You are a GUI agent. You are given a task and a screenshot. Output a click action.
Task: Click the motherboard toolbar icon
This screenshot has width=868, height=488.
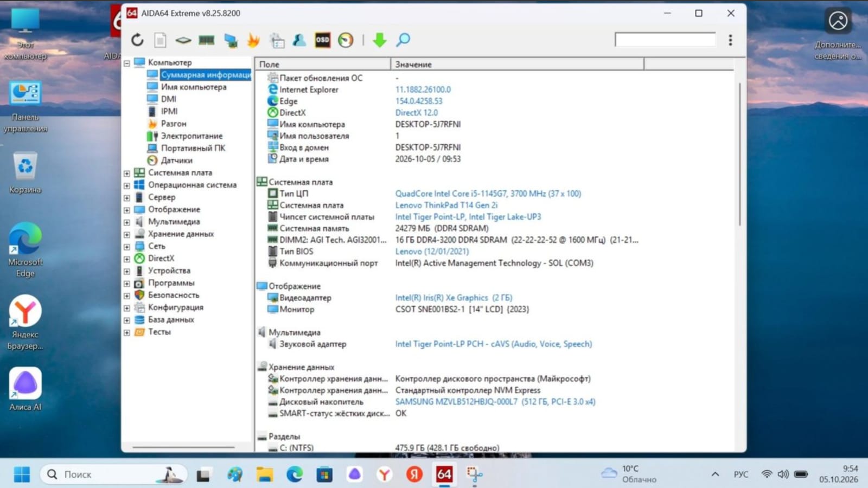pyautogui.click(x=183, y=40)
